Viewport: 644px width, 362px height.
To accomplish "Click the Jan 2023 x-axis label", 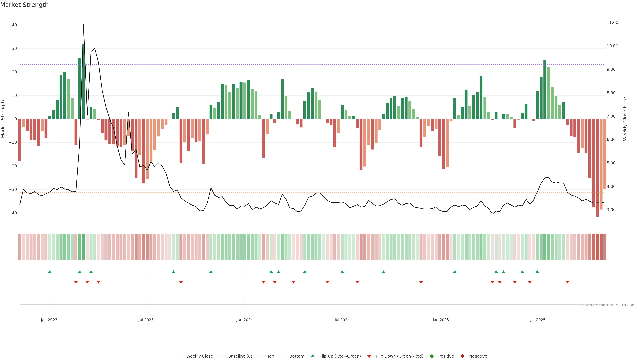I will (49, 320).
